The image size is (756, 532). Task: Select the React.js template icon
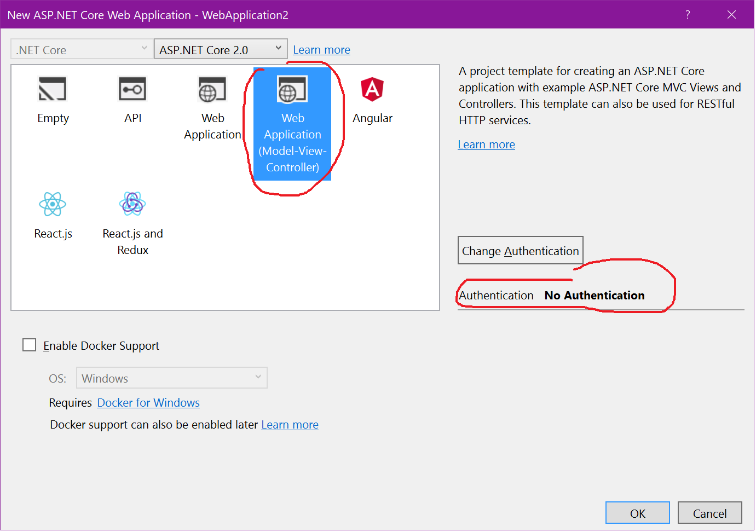[x=53, y=205]
